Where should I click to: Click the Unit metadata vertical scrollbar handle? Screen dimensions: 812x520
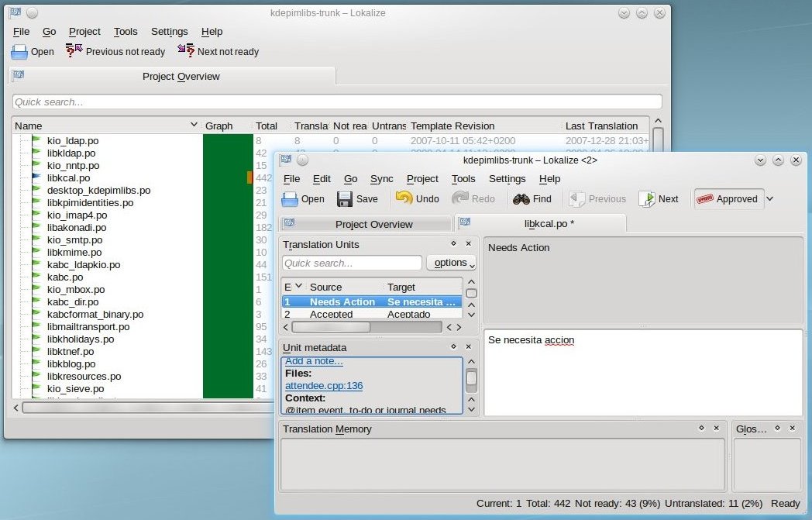click(471, 378)
